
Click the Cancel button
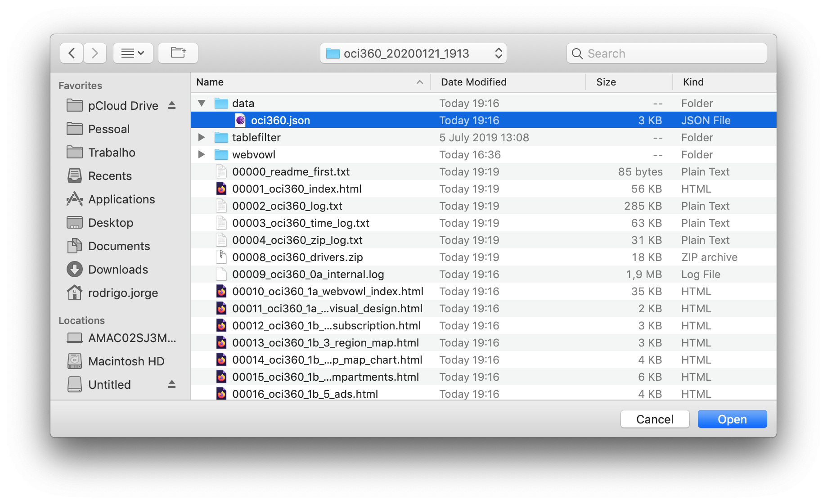(x=655, y=419)
